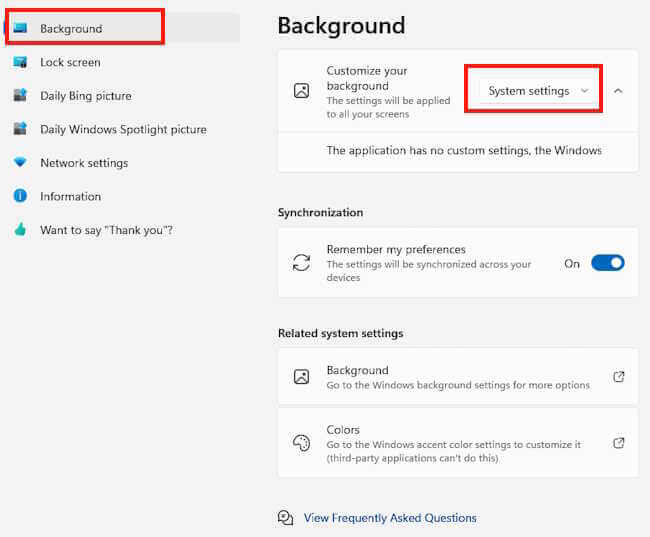
Task: Select Background in the sidebar
Action: (71, 29)
